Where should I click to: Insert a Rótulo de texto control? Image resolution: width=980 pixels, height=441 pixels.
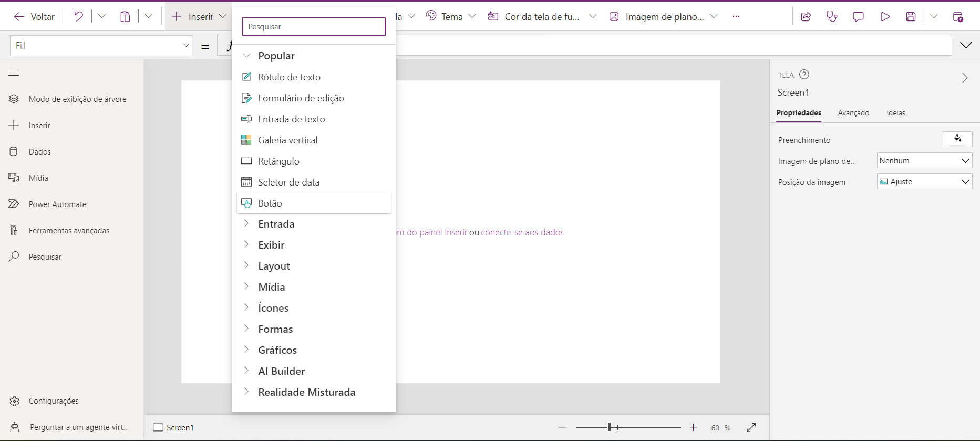pos(314,77)
